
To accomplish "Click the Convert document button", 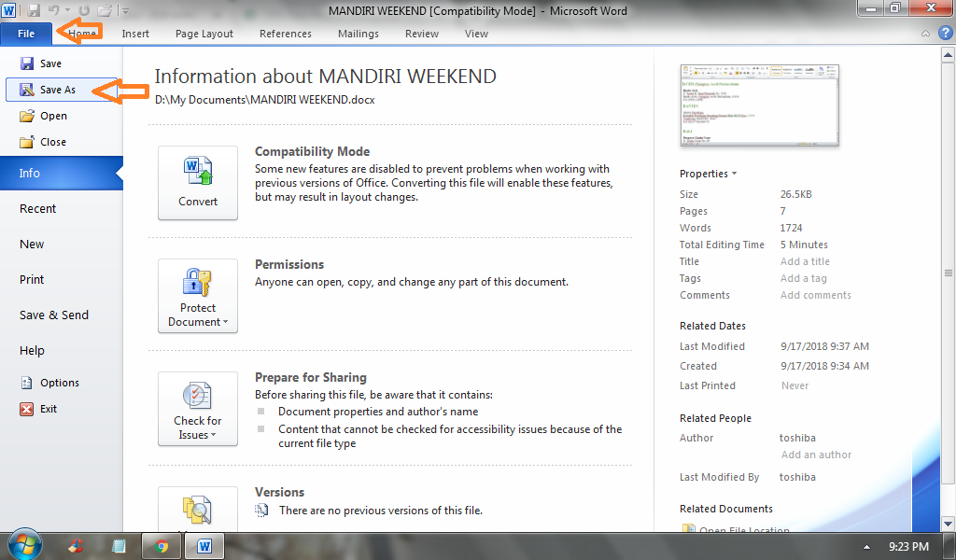I will pos(198,183).
